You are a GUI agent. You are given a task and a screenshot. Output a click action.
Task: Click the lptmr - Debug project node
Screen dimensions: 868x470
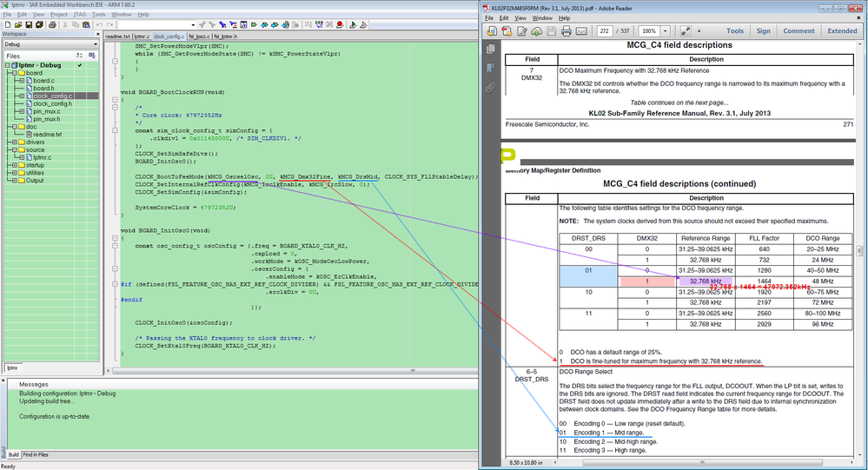[x=39, y=65]
